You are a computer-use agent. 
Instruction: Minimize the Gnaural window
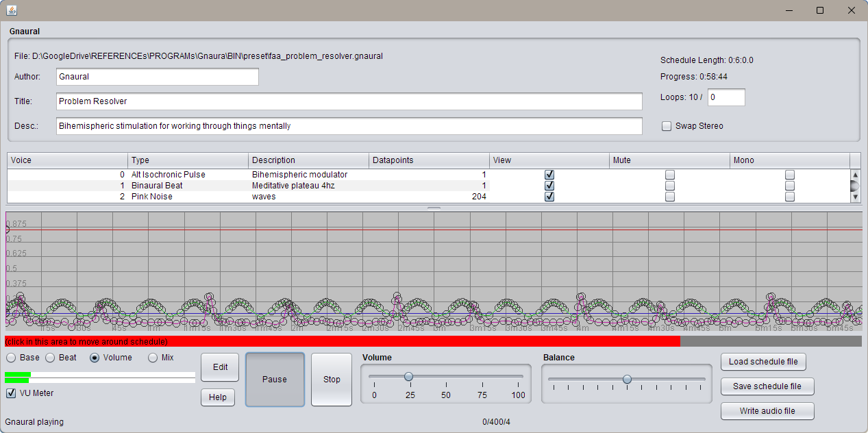tap(789, 10)
